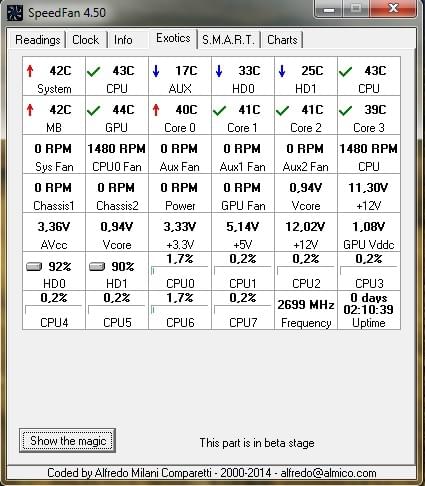Click the GPU Fan 0 RPM reading
The height and width of the screenshot is (486, 425).
(x=243, y=193)
